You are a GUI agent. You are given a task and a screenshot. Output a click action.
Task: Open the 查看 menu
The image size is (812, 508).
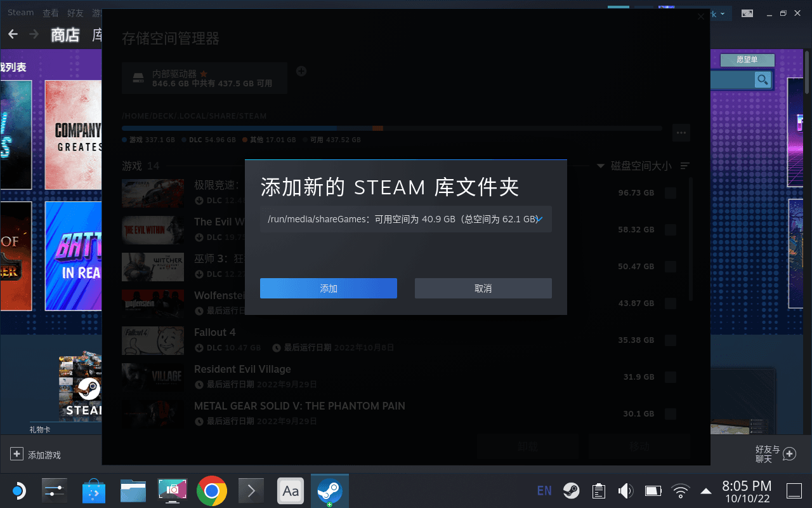click(51, 12)
